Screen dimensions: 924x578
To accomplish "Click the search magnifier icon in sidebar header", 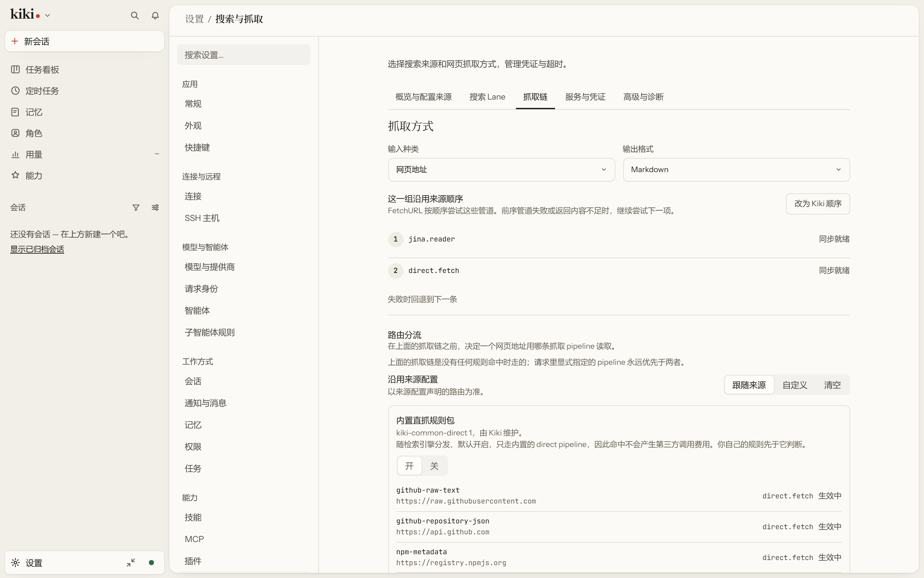I will (x=134, y=15).
